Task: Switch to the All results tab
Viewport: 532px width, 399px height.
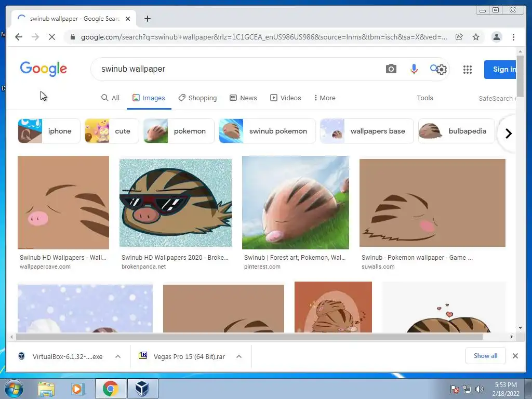Action: 110,98
